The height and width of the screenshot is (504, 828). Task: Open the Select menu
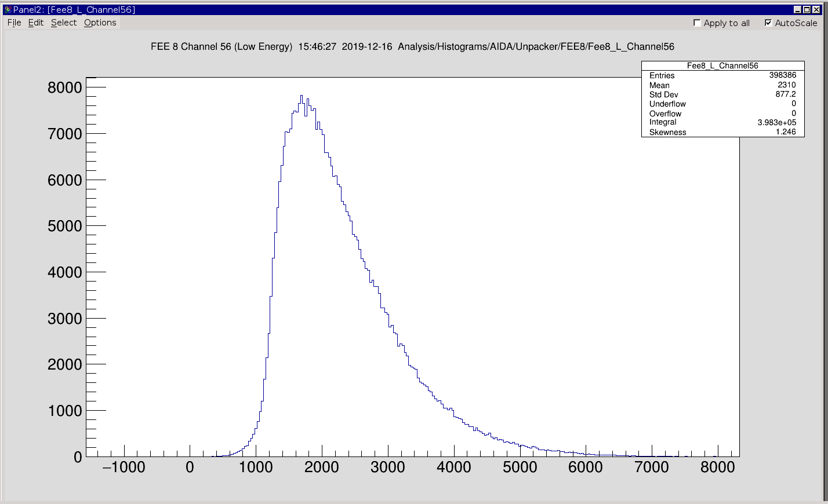[x=64, y=23]
